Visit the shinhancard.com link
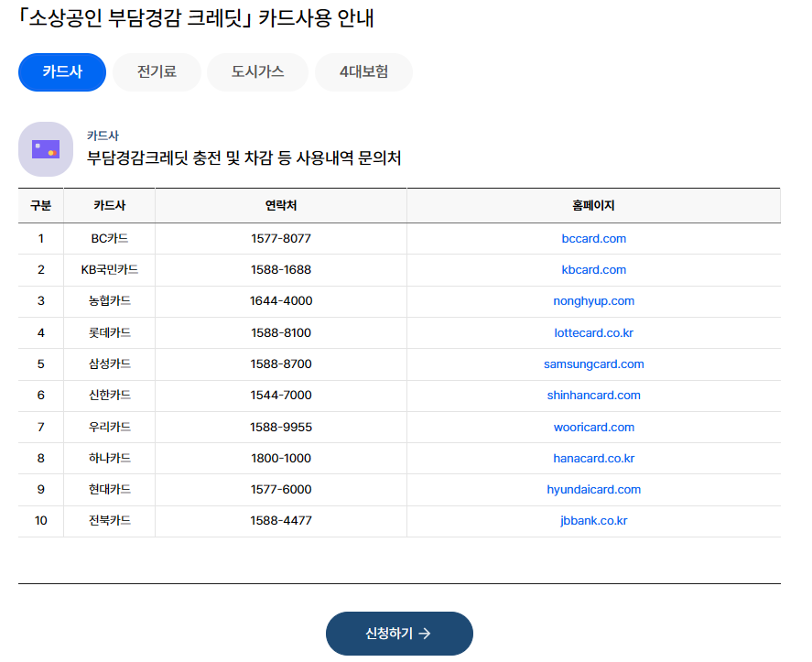Viewport: 812px width, 662px height. (x=593, y=396)
